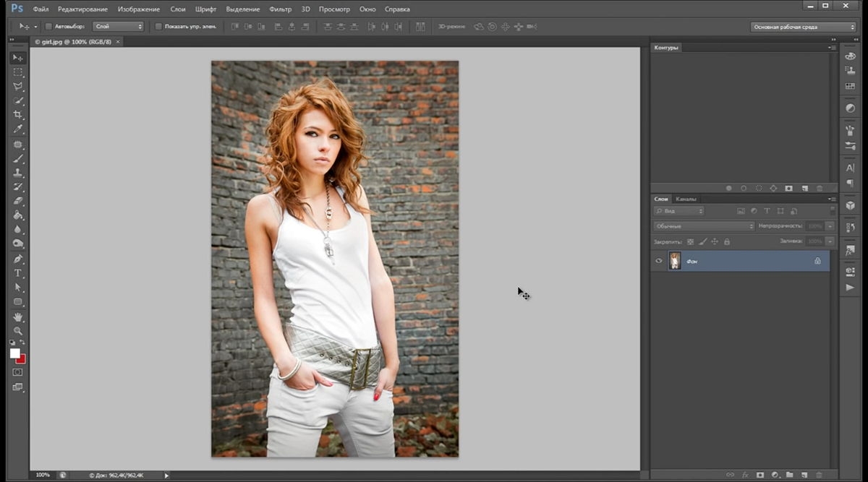The width and height of the screenshot is (868, 482).
Task: Toggle Quick Mask mode
Action: coord(18,372)
